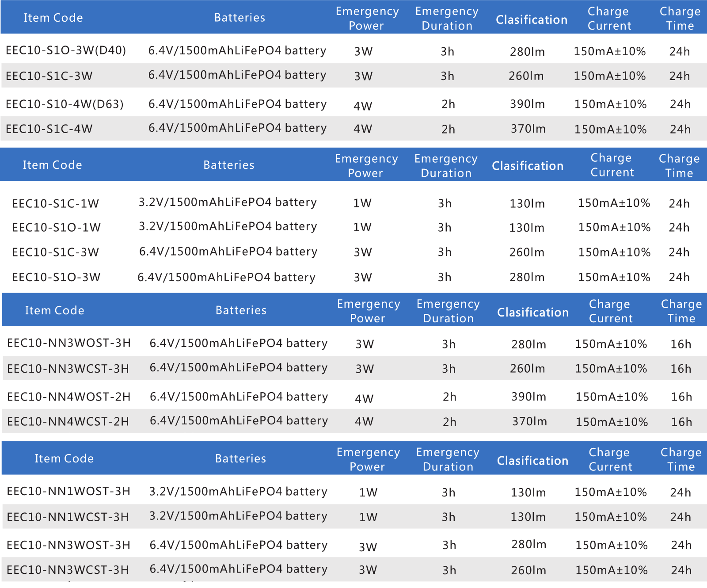Click 3.2V battery spec in EEC10-S1O-1W row
The image size is (707, 588).
[228, 227]
